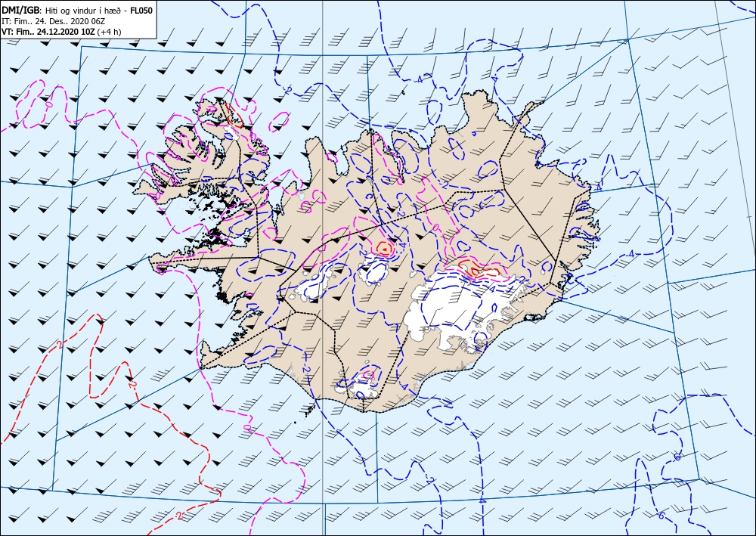
Task: Click the "IT: Fim.. 24. Des.. 2020 06Z" line
Action: click(53, 21)
